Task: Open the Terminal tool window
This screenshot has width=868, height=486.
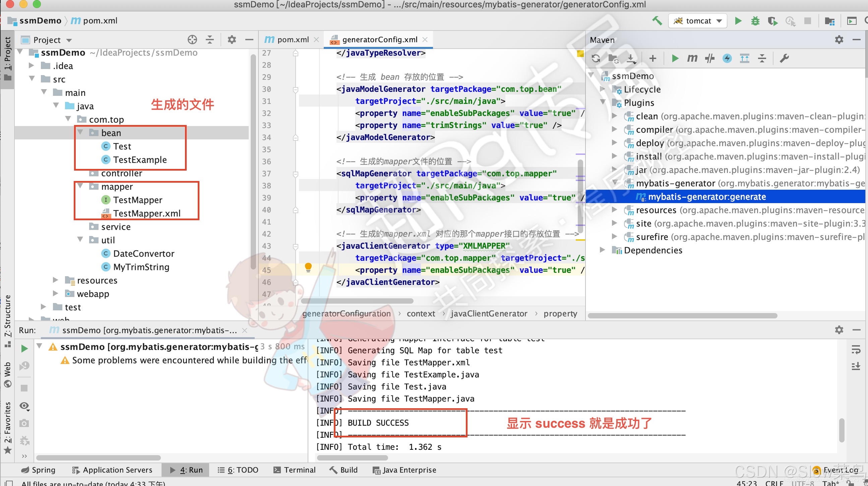Action: point(295,470)
